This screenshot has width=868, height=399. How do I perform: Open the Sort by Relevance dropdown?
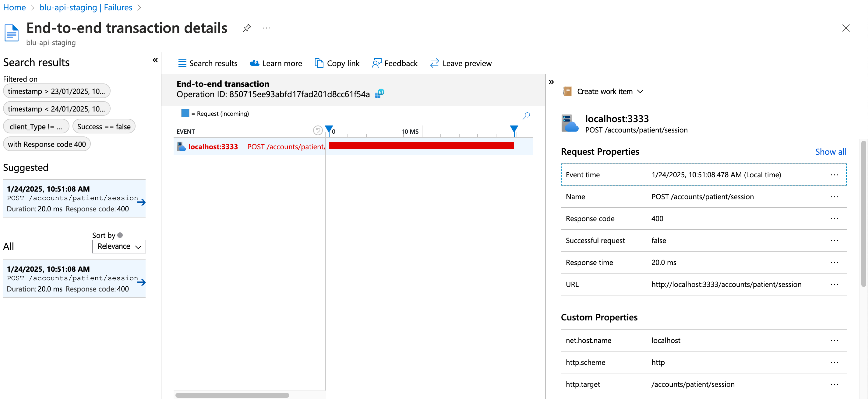pos(119,246)
